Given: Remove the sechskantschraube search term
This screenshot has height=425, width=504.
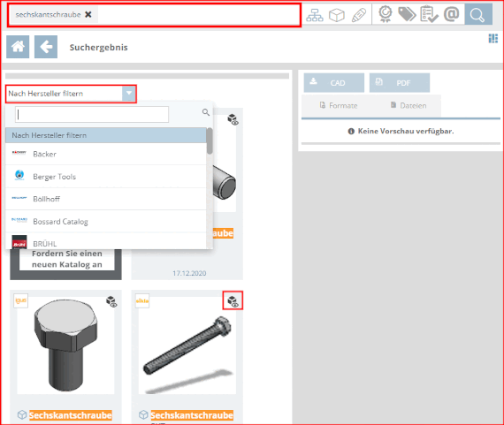Looking at the screenshot, I should [x=88, y=14].
